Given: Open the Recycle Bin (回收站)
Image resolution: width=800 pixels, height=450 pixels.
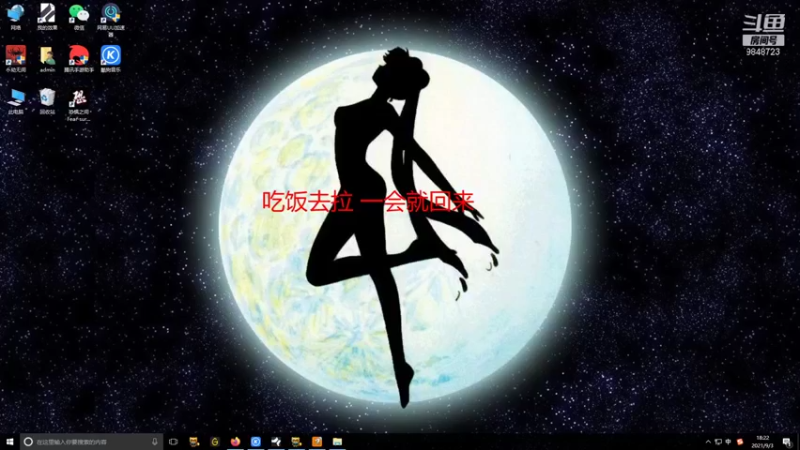Looking at the screenshot, I should [x=47, y=101].
